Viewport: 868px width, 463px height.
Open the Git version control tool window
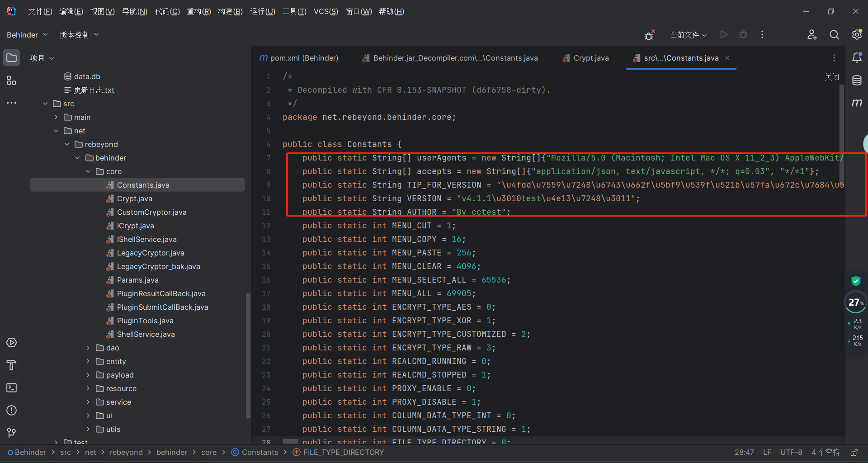click(x=11, y=433)
